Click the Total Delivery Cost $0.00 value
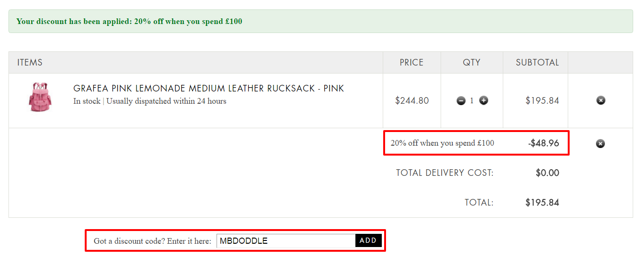The height and width of the screenshot is (264, 644). (x=547, y=173)
